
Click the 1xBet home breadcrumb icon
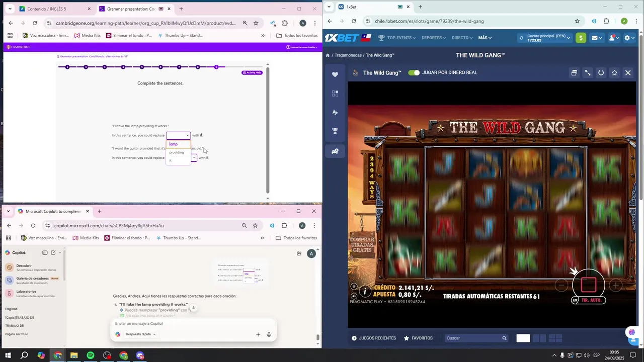[328, 55]
